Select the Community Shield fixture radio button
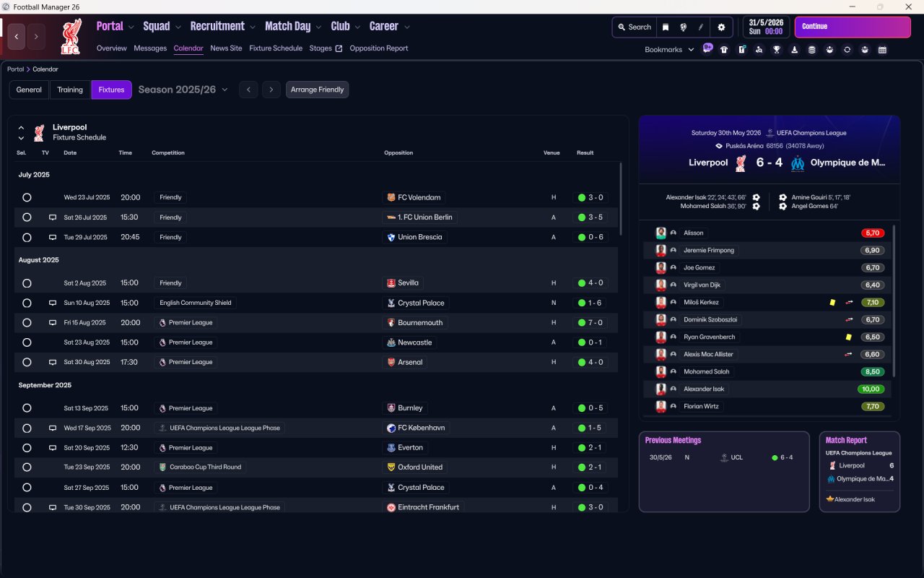Image resolution: width=924 pixels, height=578 pixels. [x=27, y=303]
